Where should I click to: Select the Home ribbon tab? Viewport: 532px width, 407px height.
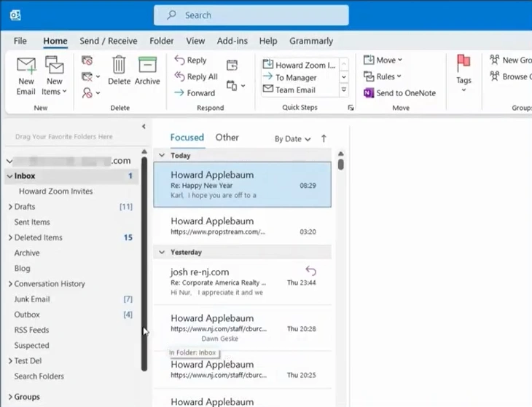pos(55,41)
